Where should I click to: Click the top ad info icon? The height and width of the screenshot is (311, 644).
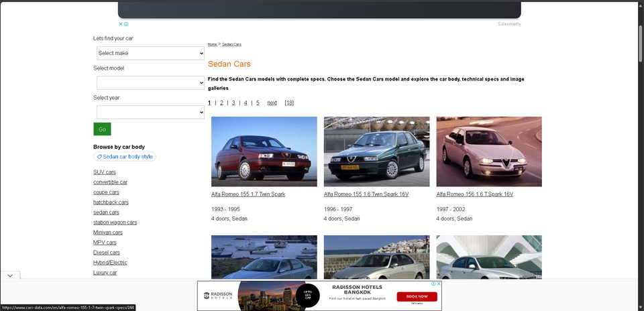pyautogui.click(x=126, y=24)
